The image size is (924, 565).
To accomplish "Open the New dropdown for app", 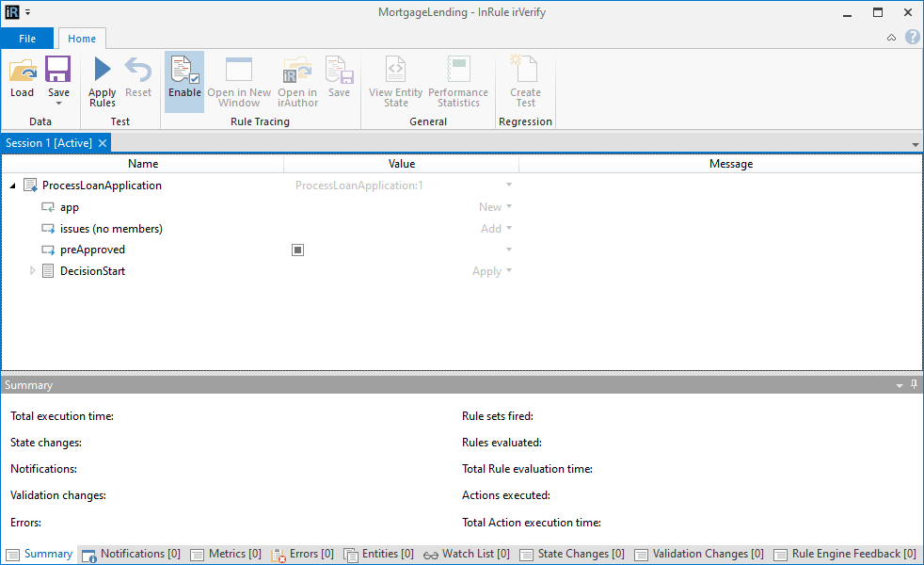I will pyautogui.click(x=507, y=206).
